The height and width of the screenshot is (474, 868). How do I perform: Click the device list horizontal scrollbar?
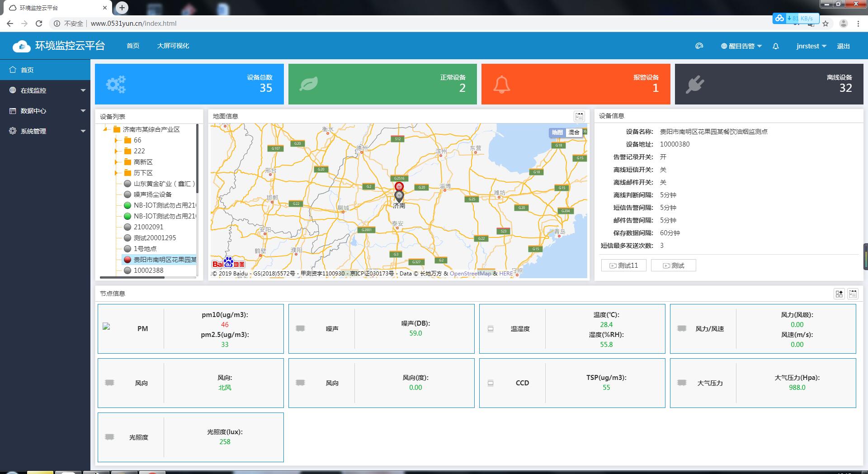[x=132, y=277]
